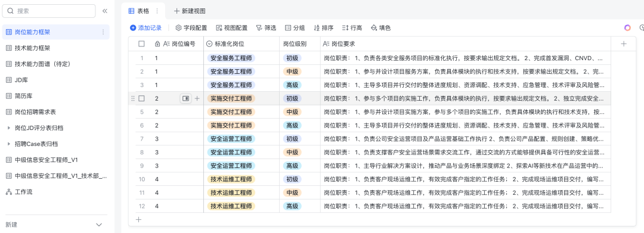Viewport: 644px width, 233px height.
Task: Collapse the sidebar with double-chevron icon
Action: [105, 11]
